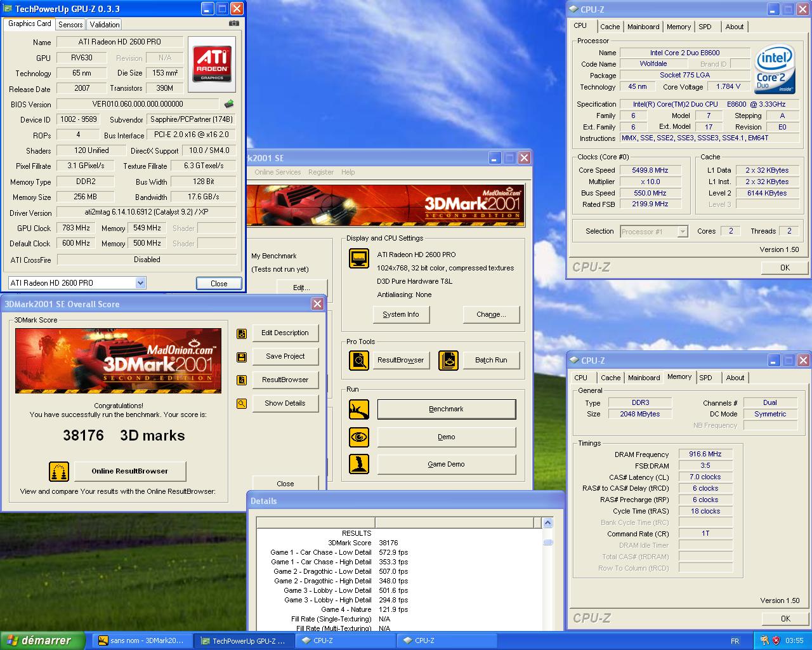This screenshot has height=650, width=812.
Task: Click the Benchmark button
Action: click(x=447, y=409)
